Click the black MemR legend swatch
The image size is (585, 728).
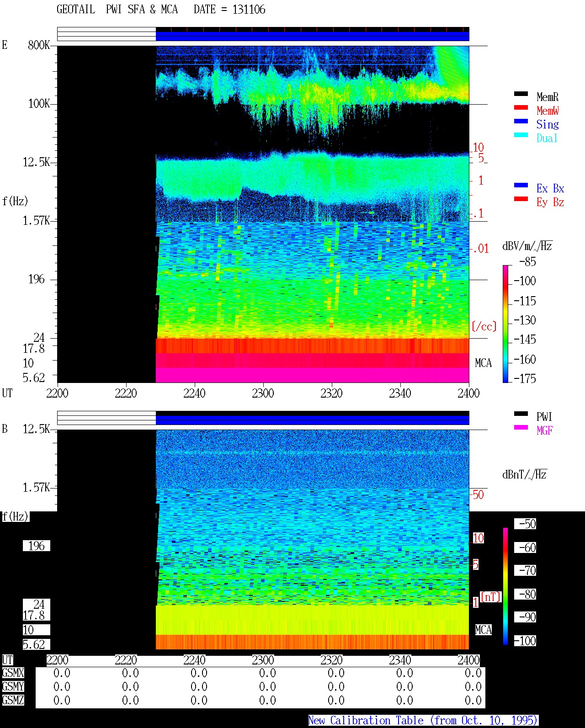point(521,94)
